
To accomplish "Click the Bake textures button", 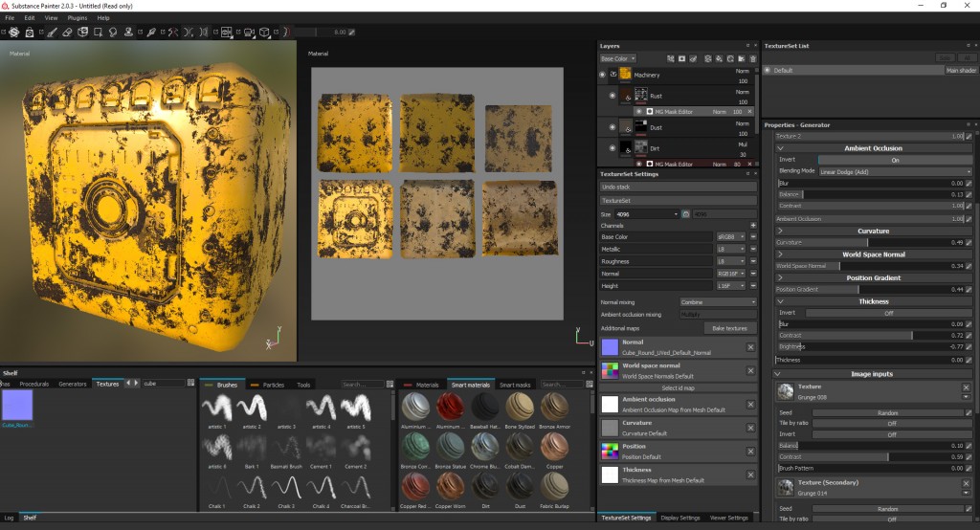I will (730, 328).
